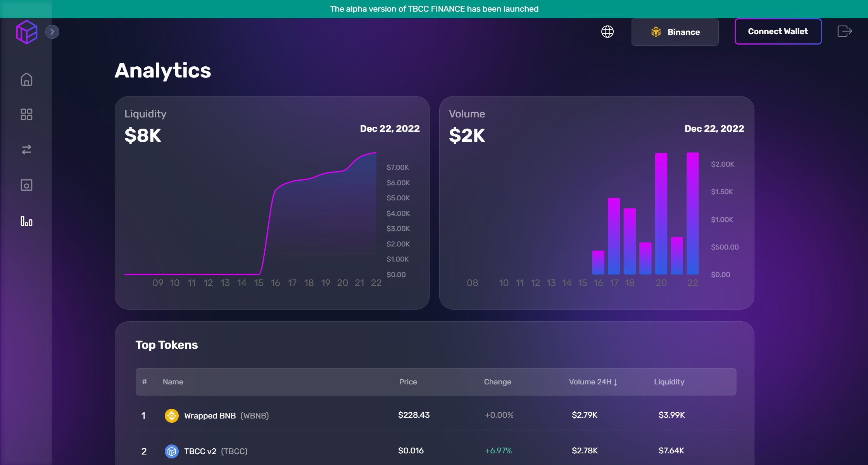The width and height of the screenshot is (868, 465).
Task: Select the volume bar for day 17
Action: (614, 236)
